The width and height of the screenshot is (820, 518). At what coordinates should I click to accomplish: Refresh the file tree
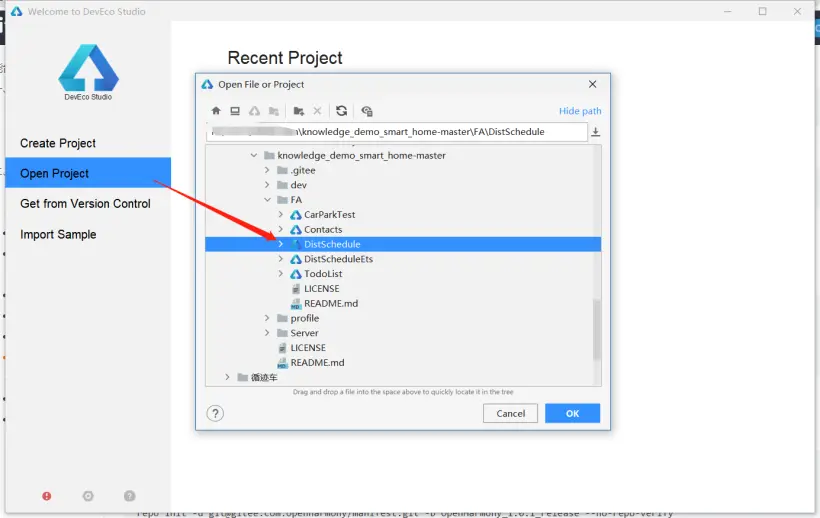click(x=341, y=111)
